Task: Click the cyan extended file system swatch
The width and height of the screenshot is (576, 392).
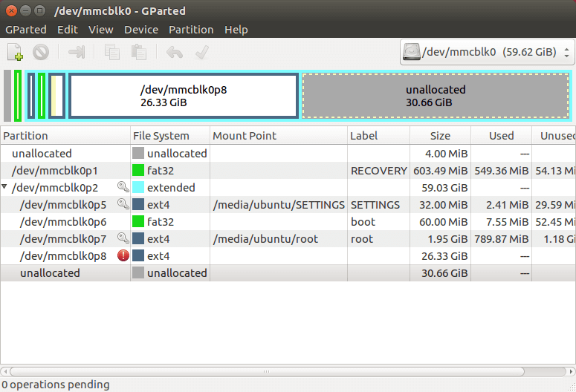Action: [x=138, y=188]
